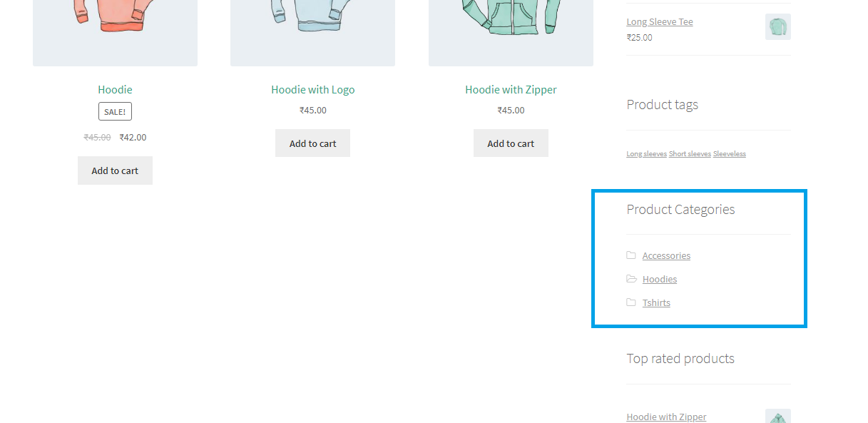Open the Hoodie with Zipper title under the green hoodie image

tap(511, 89)
